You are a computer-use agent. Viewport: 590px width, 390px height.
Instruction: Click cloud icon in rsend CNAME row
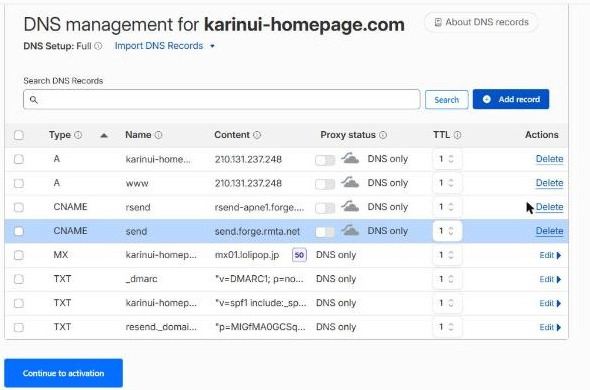350,206
